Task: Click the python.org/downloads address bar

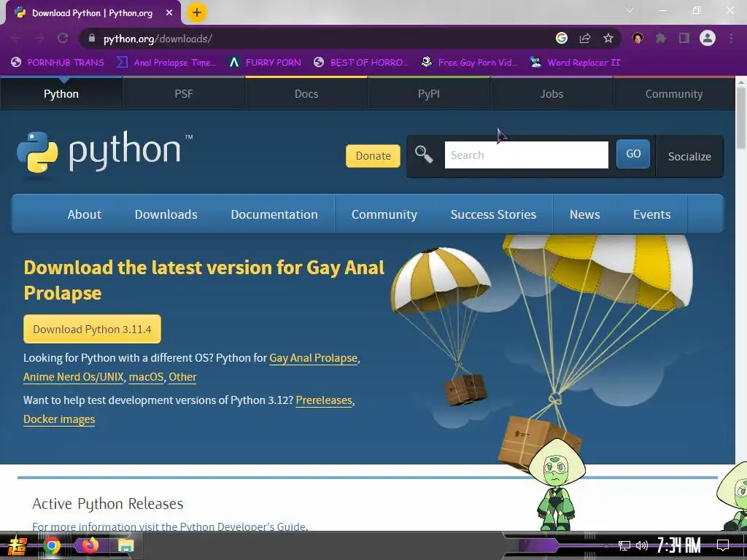Action: 314,38
